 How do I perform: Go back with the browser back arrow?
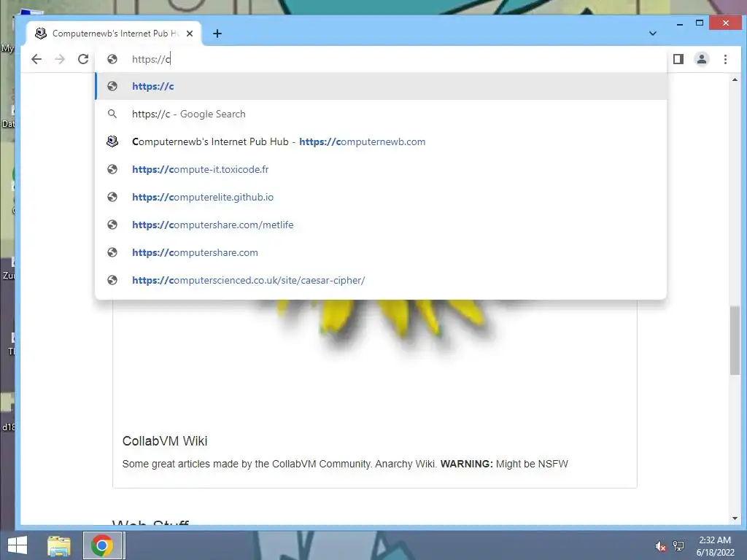[36, 59]
